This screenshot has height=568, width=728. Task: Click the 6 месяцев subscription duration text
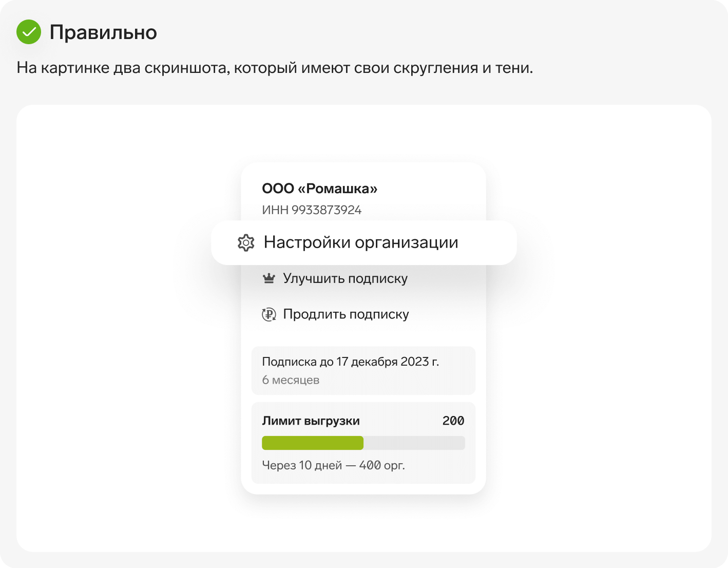click(x=291, y=380)
